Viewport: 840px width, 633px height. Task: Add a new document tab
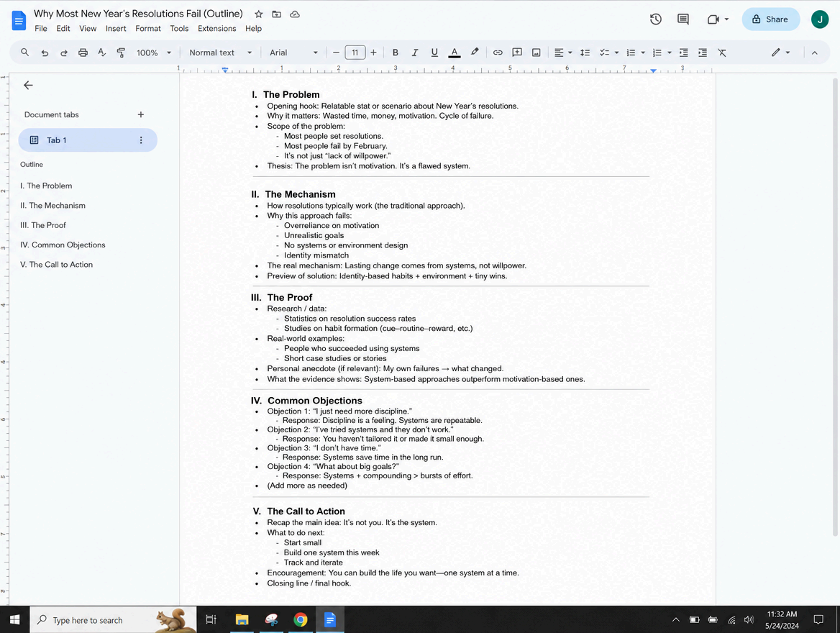[141, 114]
